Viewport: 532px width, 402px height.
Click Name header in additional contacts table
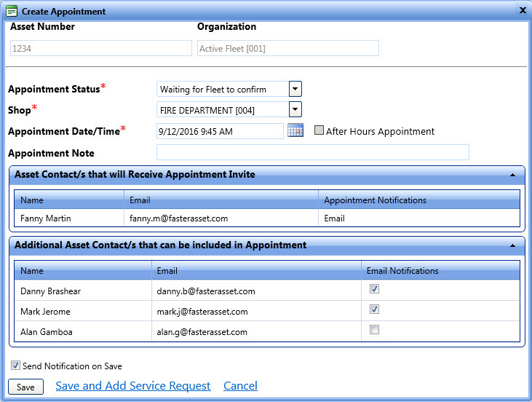point(83,270)
